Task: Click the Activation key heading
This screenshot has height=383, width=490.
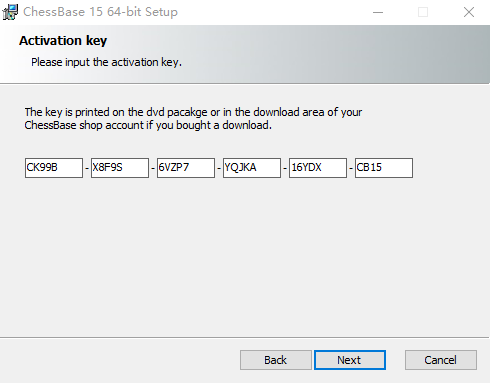Action: coord(63,41)
